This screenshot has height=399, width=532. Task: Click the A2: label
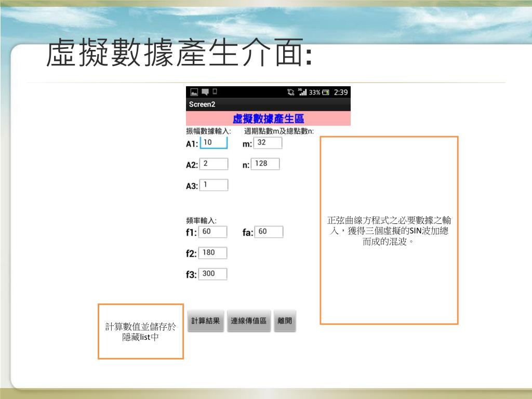point(192,165)
